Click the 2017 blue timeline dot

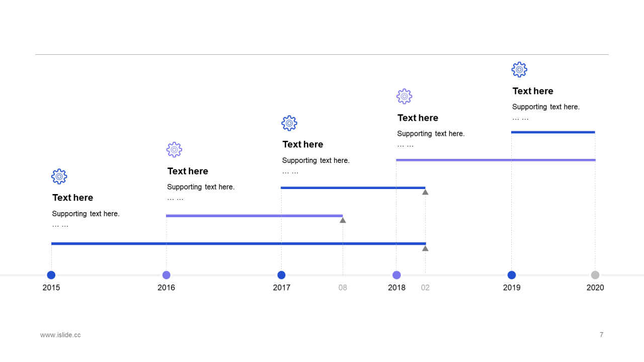coord(281,275)
